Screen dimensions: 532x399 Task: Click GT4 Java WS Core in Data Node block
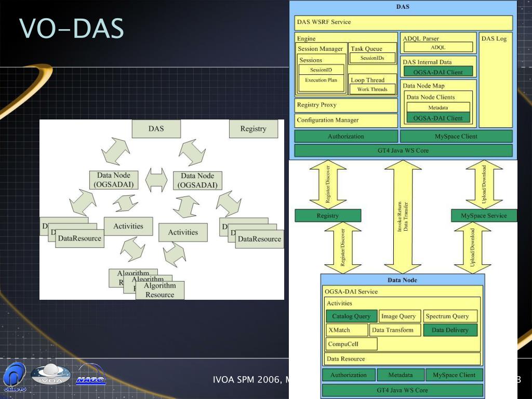coord(403,390)
